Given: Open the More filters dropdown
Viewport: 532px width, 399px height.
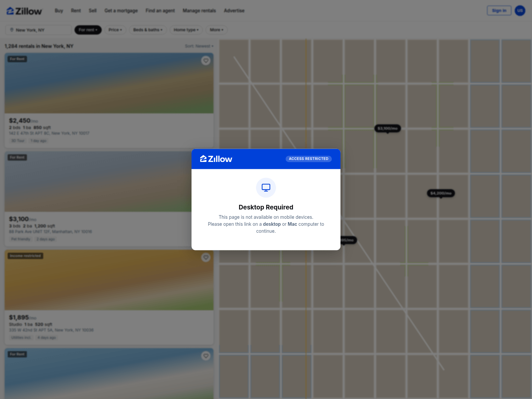Looking at the screenshot, I should (216, 30).
